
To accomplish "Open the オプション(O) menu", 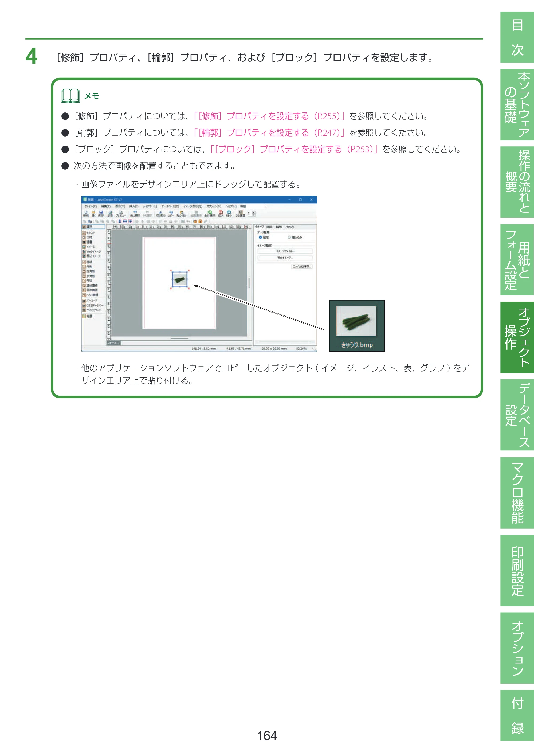I will [x=214, y=206].
